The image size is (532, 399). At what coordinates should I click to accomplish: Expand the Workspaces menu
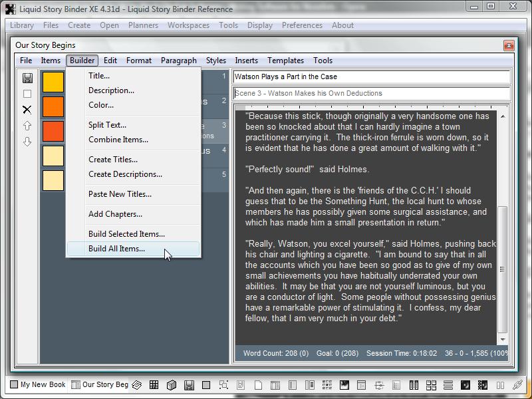[188, 25]
